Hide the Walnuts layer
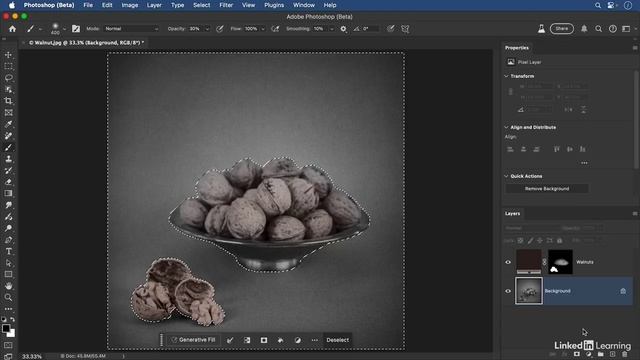Image resolution: width=640 pixels, height=360 pixels. 508,262
